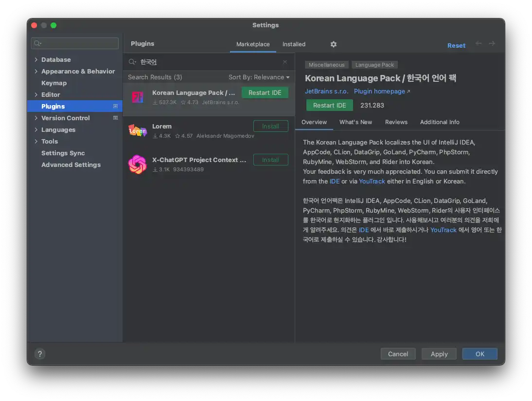Screen dimensions: 532x401
Task: Select Advanced Settings in the tree
Action: tap(71, 164)
